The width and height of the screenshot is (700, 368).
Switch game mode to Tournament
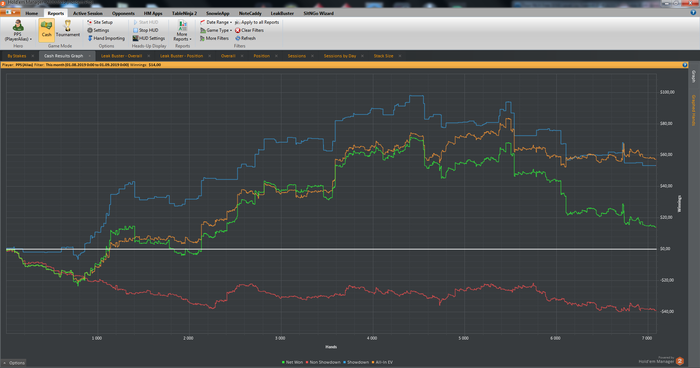pos(68,29)
